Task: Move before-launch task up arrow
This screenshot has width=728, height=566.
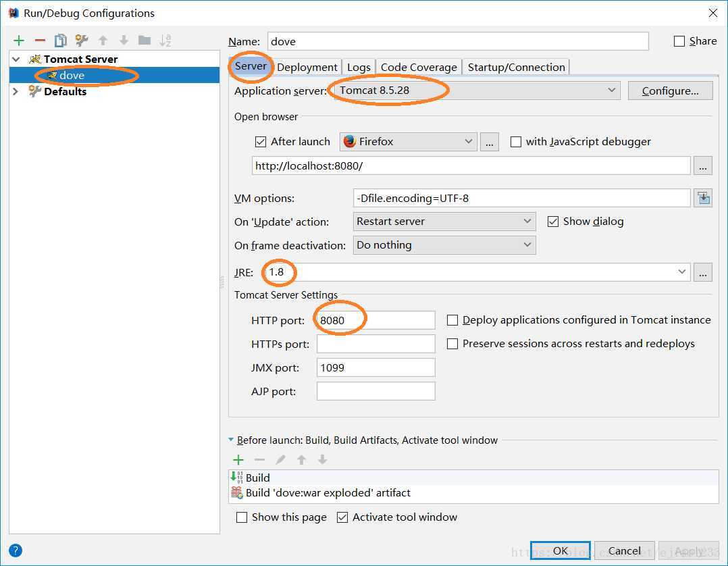Action: tap(301, 460)
